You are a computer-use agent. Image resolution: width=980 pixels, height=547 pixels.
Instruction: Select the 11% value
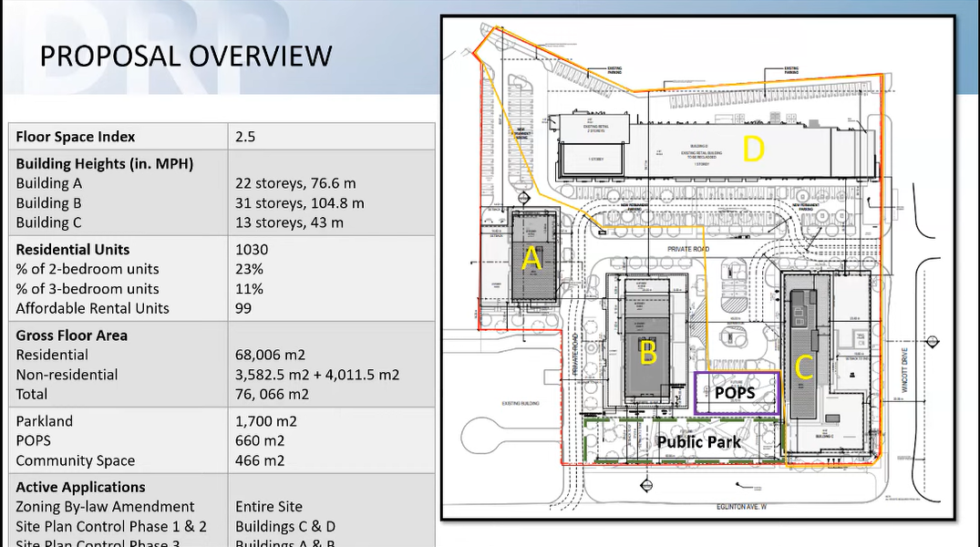[x=249, y=289]
